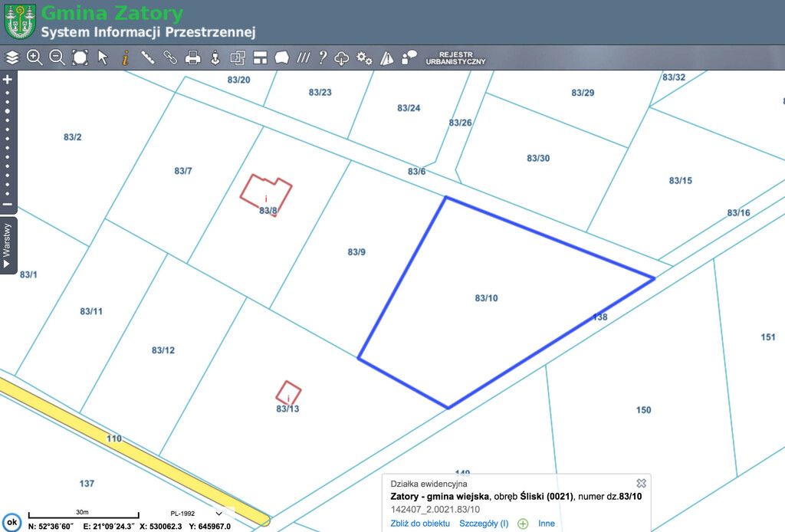Open the Szczegóły (I) link

484,524
